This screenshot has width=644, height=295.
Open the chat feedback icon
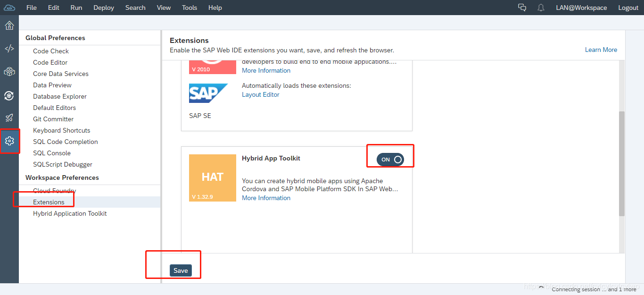click(522, 8)
